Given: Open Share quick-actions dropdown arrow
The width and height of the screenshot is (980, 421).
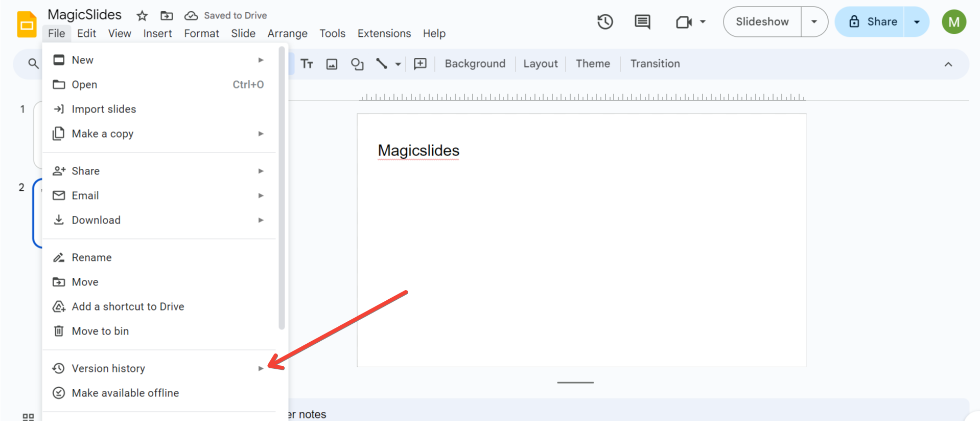Looking at the screenshot, I should 917,21.
